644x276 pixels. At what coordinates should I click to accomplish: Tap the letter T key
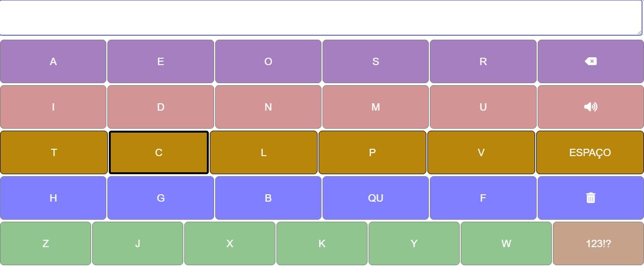54,152
